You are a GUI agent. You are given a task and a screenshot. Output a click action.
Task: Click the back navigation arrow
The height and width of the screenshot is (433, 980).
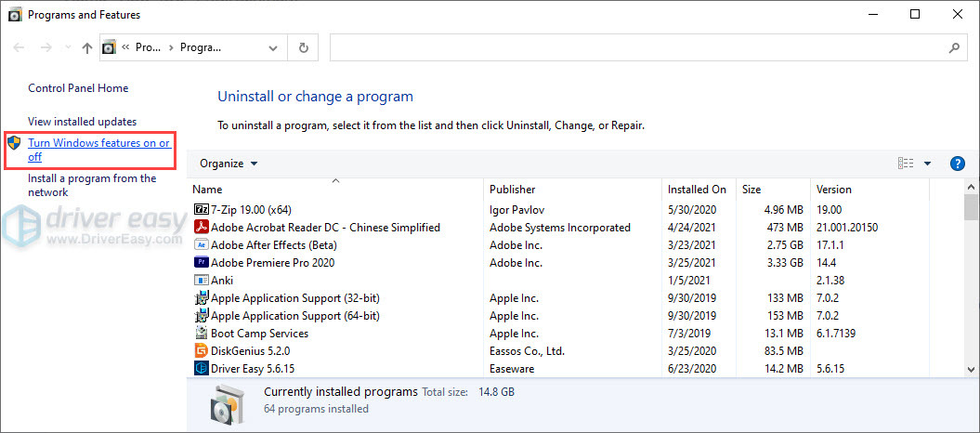(x=19, y=47)
